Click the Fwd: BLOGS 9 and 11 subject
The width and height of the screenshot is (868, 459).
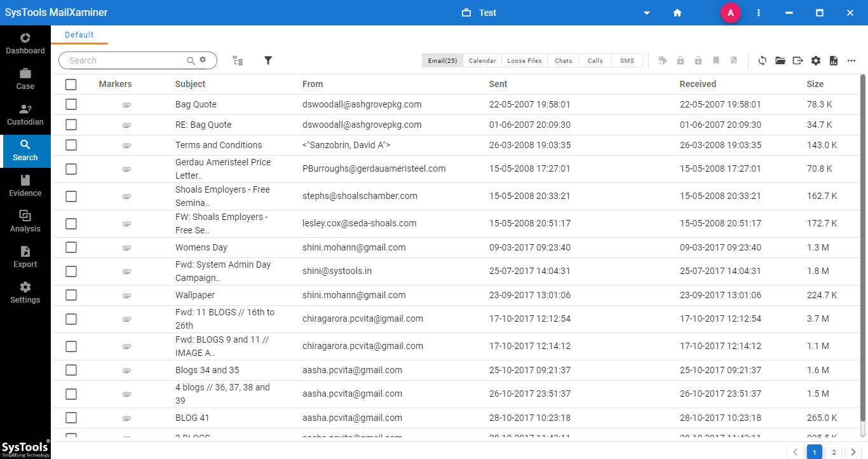point(222,346)
